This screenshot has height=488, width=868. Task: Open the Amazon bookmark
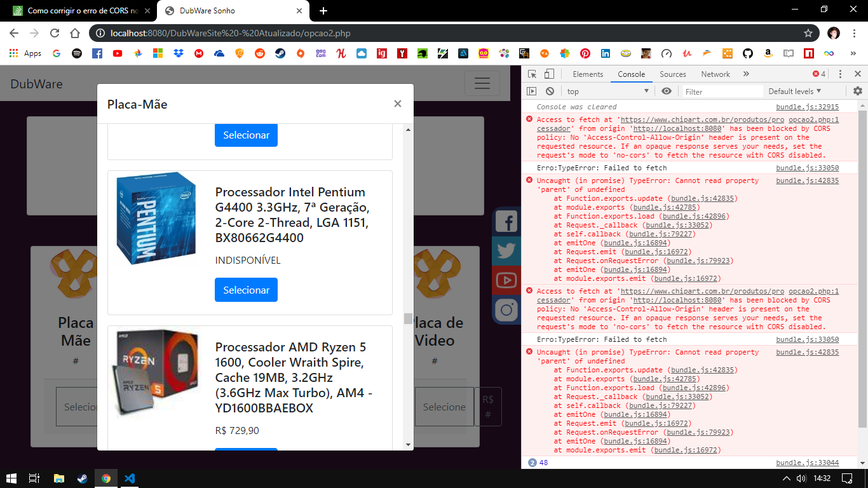(x=768, y=54)
